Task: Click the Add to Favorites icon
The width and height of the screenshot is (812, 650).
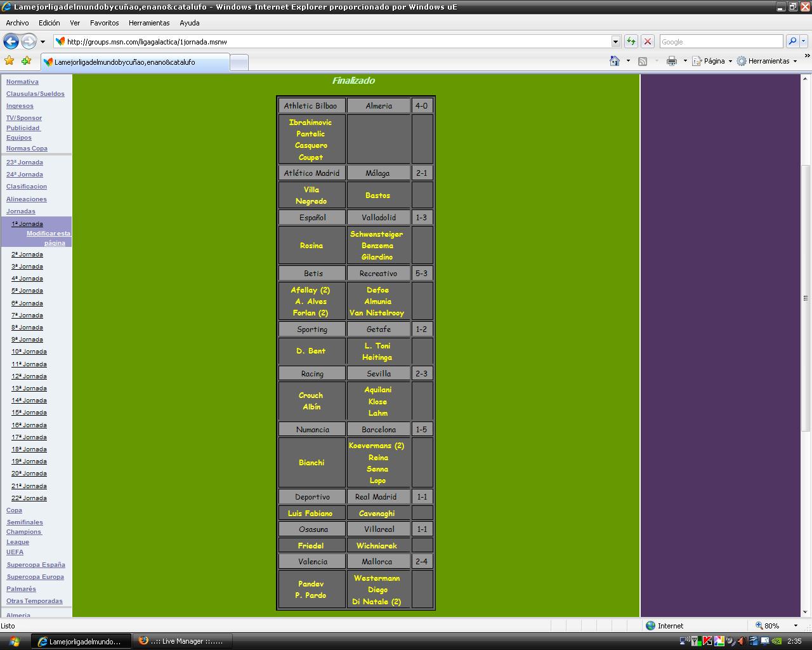Action: click(26, 61)
